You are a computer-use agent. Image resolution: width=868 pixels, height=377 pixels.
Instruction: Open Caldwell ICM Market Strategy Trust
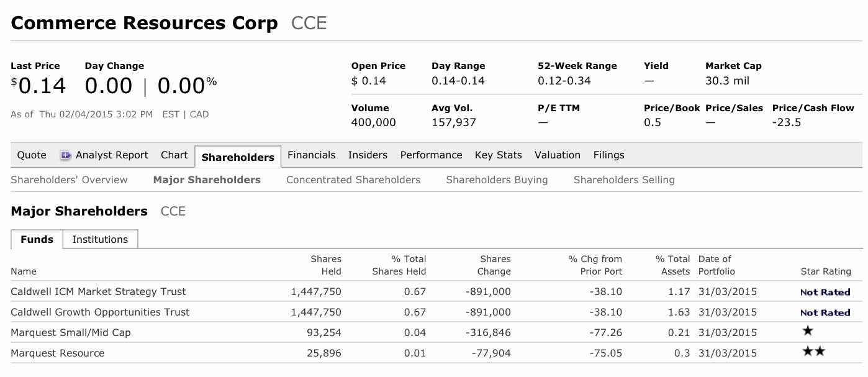click(x=98, y=292)
